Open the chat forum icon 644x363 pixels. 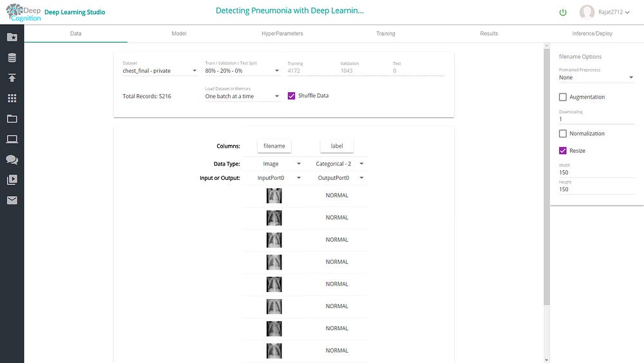(x=12, y=159)
